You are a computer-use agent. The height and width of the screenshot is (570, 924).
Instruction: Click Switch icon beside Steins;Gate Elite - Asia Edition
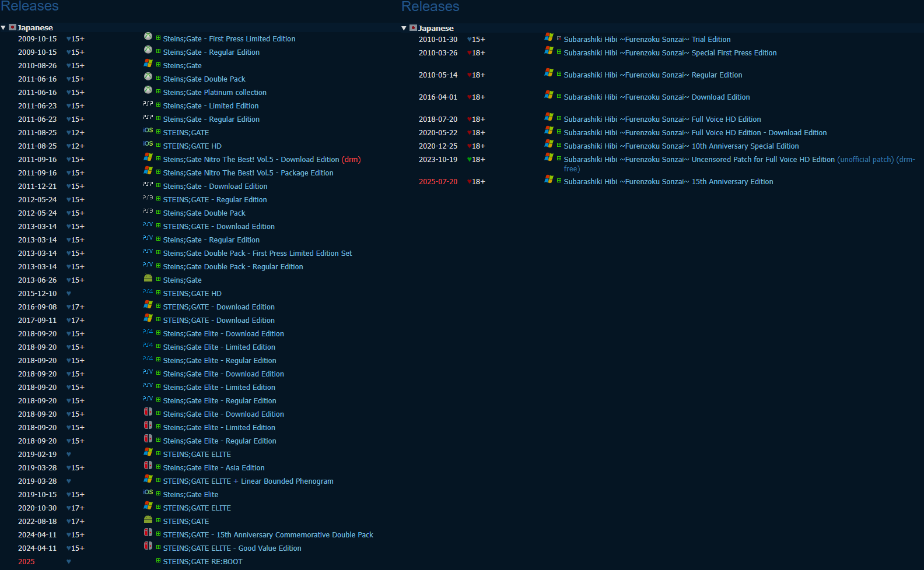pyautogui.click(x=148, y=465)
